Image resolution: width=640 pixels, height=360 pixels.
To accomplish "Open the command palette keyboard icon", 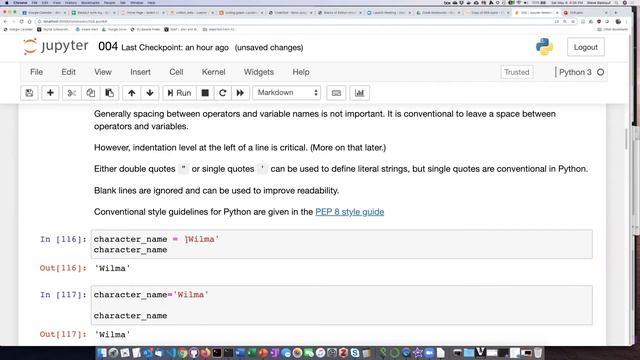I will tap(336, 93).
